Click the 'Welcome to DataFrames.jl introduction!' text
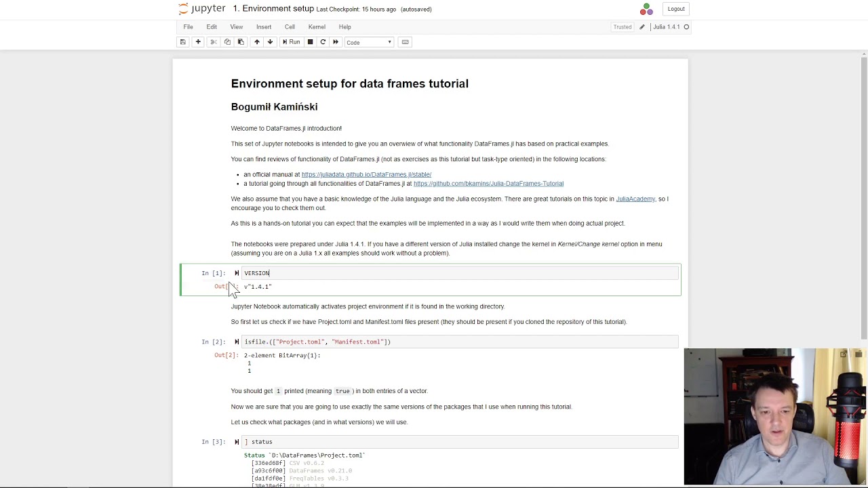The image size is (868, 488). [286, 128]
